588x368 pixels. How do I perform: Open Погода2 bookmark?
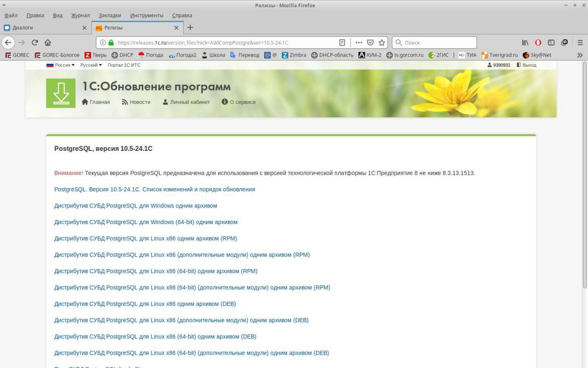[182, 55]
